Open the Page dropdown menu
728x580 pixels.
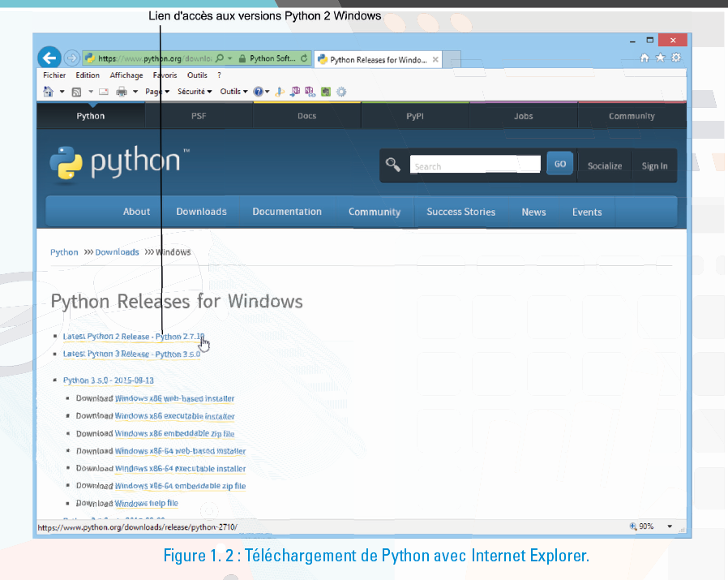[x=157, y=92]
